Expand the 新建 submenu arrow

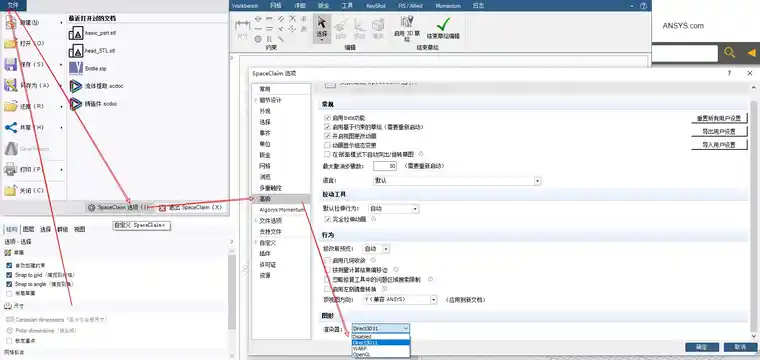point(62,23)
